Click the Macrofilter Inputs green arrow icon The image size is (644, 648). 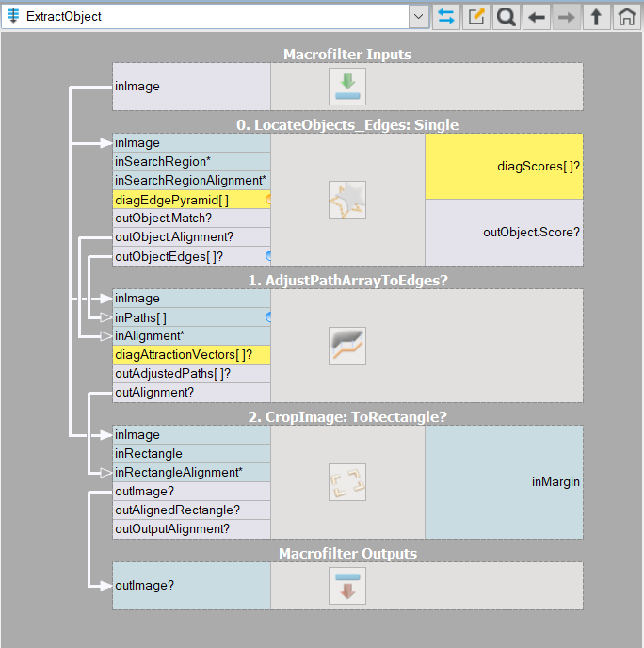346,87
